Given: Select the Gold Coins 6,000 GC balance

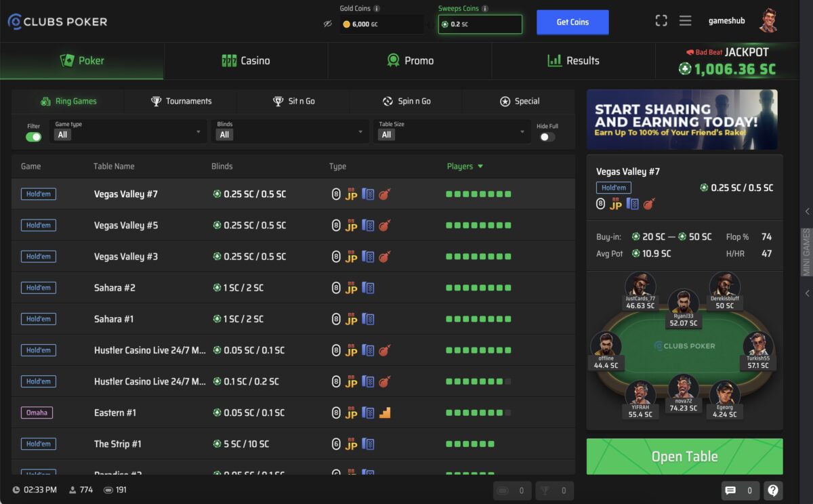Looking at the screenshot, I should (x=382, y=24).
